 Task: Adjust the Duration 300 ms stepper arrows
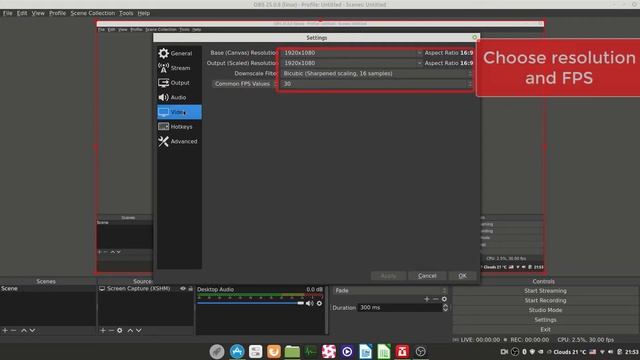tap(445, 307)
